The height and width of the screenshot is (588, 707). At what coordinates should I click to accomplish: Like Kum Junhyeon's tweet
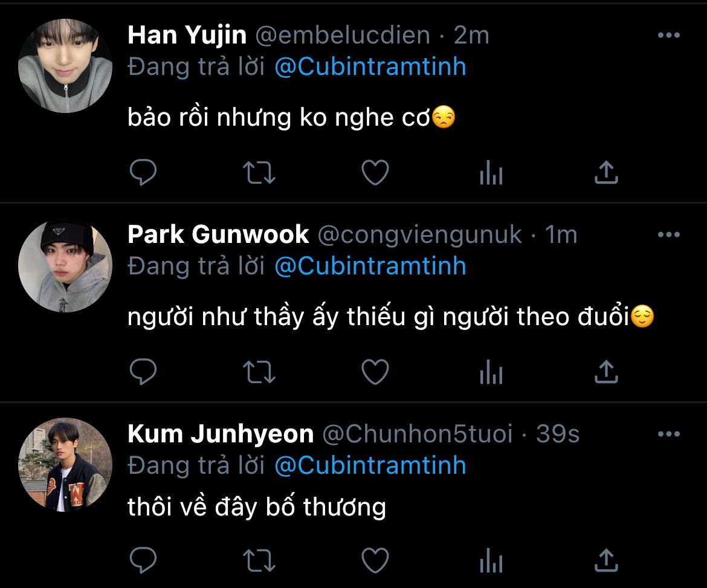375,560
